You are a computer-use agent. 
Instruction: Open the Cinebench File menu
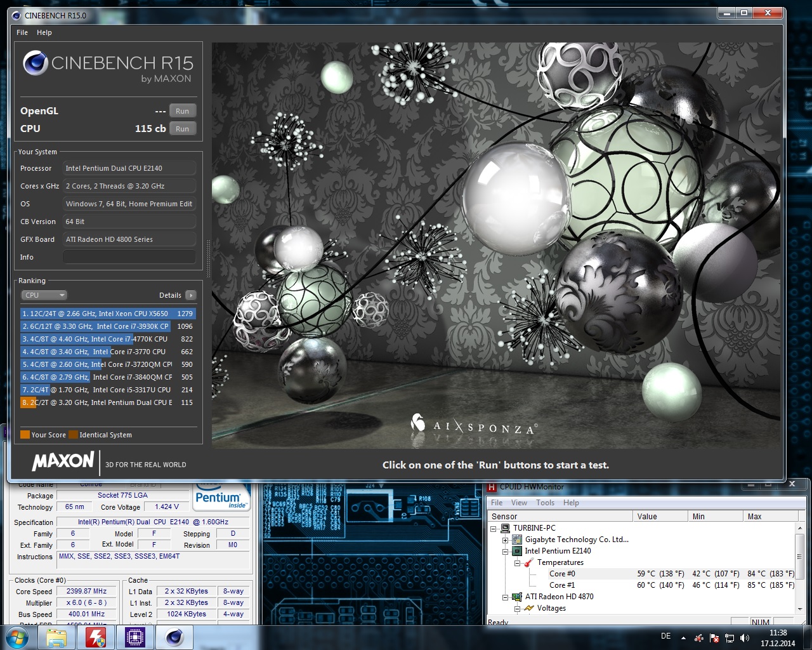point(22,32)
